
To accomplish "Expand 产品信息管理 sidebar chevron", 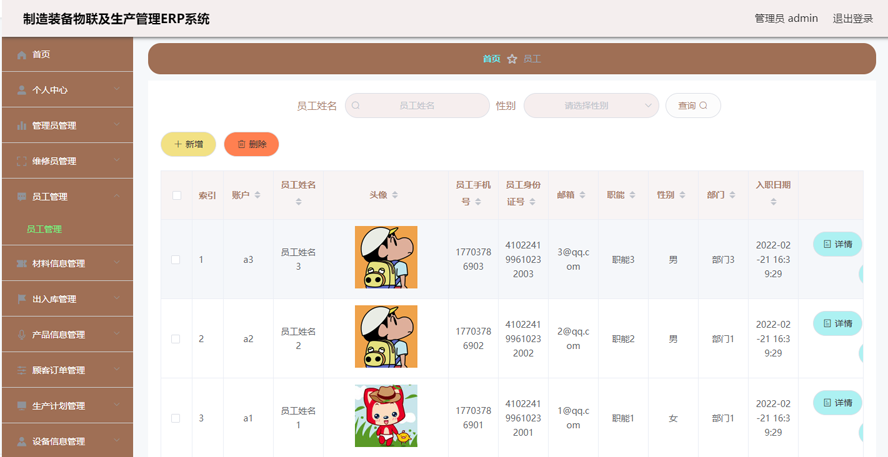I will tap(117, 334).
